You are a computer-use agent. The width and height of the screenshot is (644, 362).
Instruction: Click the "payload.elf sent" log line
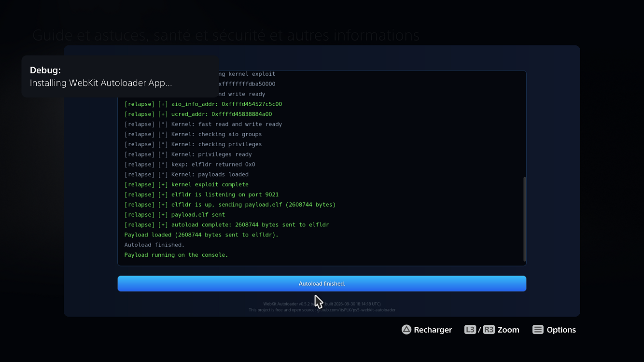175,215
